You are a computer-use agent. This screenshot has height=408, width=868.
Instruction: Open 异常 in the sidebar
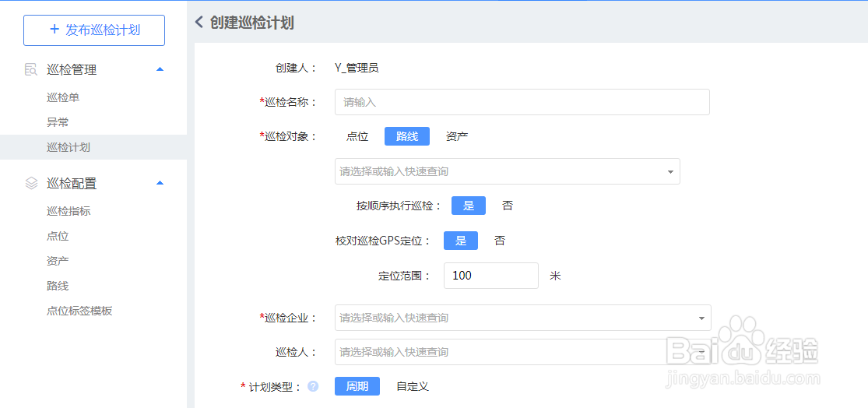pyautogui.click(x=58, y=122)
